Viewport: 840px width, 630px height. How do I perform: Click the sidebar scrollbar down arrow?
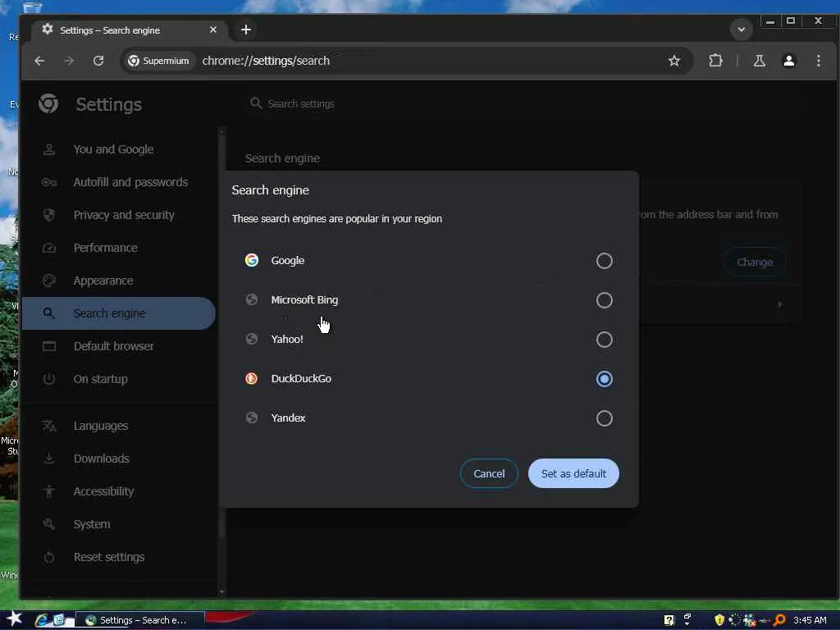(x=221, y=592)
